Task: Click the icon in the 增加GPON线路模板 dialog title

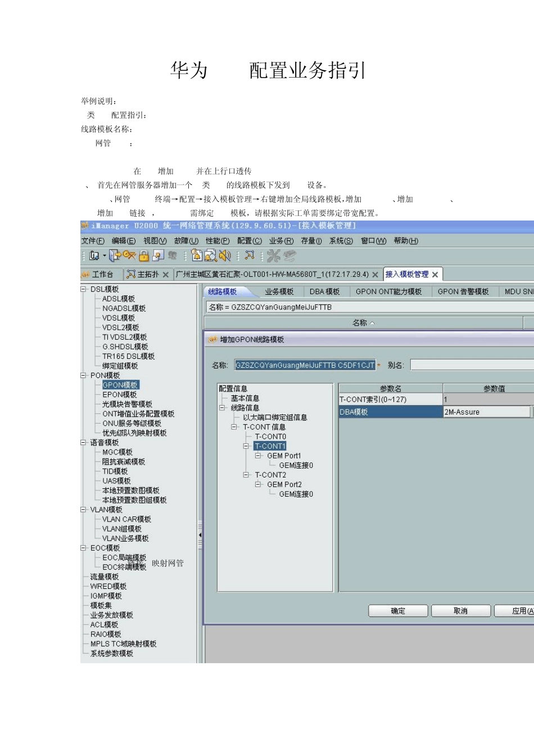Action: click(212, 340)
